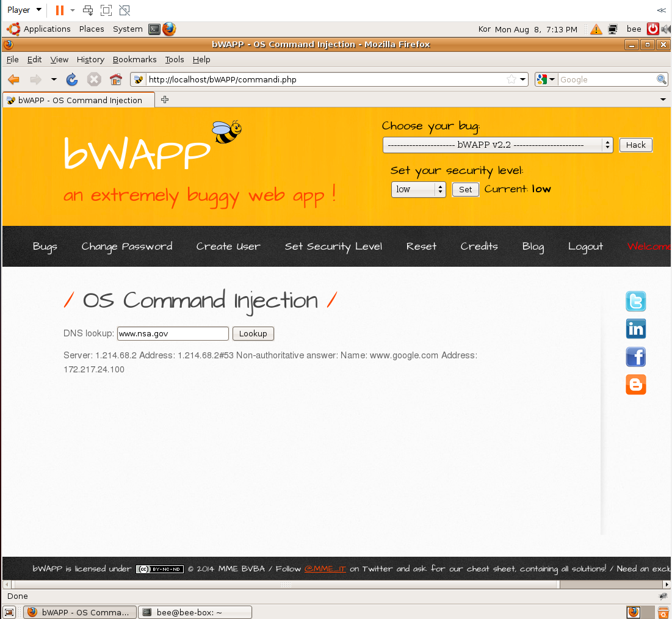Image resolution: width=672 pixels, height=619 pixels.
Task: Bookmark this page with the star
Action: 511,79
